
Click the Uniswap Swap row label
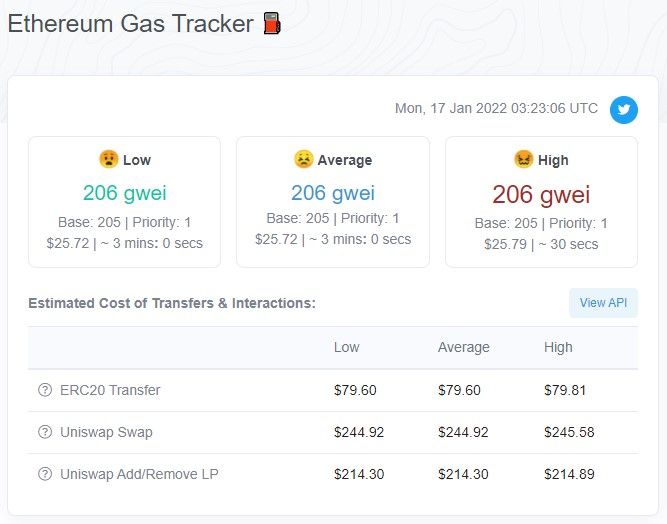coord(106,432)
